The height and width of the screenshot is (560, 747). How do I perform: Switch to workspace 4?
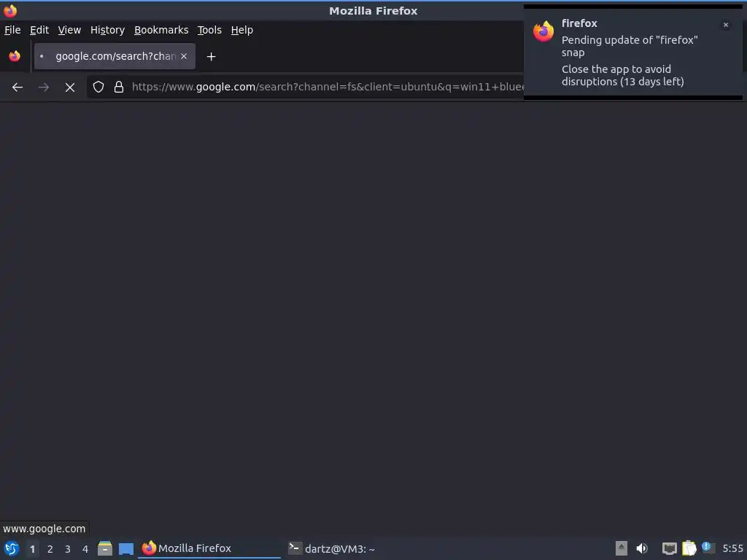85,549
